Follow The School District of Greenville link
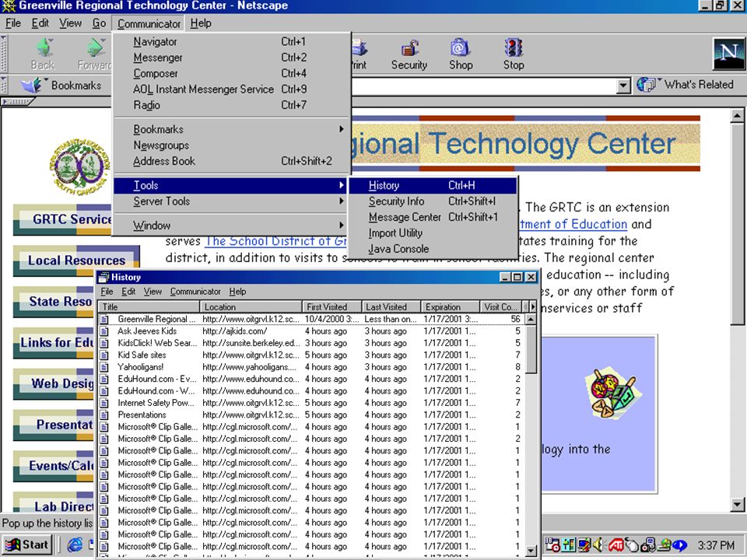Viewport: 747px width, 560px height. click(x=275, y=241)
